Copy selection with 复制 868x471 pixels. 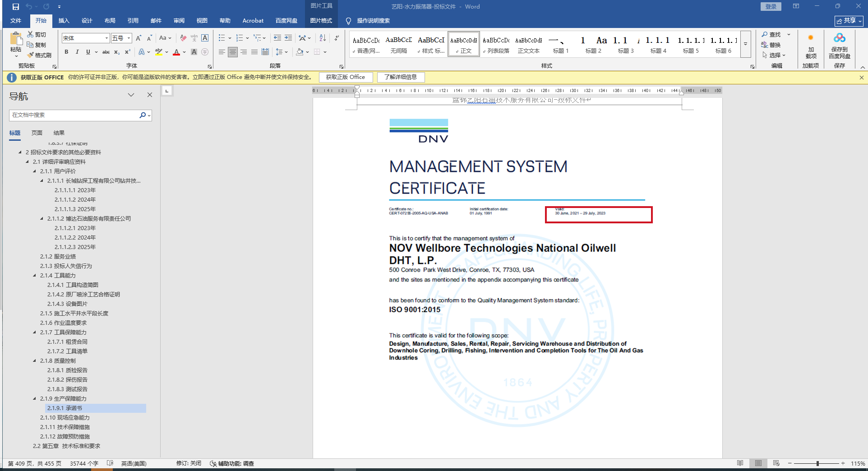pos(37,45)
